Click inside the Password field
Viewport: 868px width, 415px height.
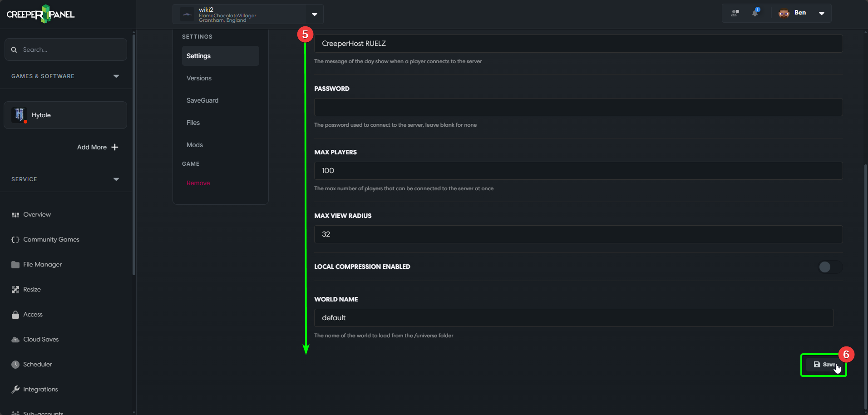pyautogui.click(x=577, y=107)
